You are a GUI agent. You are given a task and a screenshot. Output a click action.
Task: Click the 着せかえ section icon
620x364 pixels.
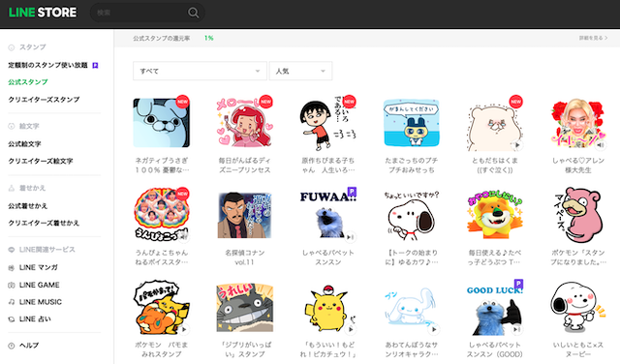pos(12,188)
